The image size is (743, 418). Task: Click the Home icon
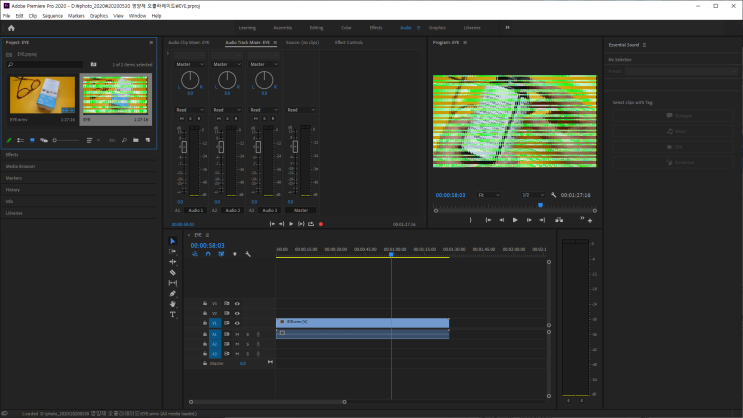pos(11,28)
